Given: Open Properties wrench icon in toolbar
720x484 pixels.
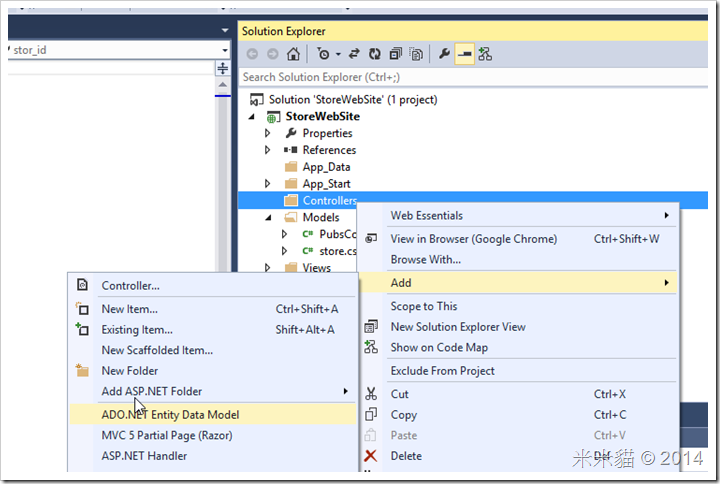Looking at the screenshot, I should tap(444, 54).
